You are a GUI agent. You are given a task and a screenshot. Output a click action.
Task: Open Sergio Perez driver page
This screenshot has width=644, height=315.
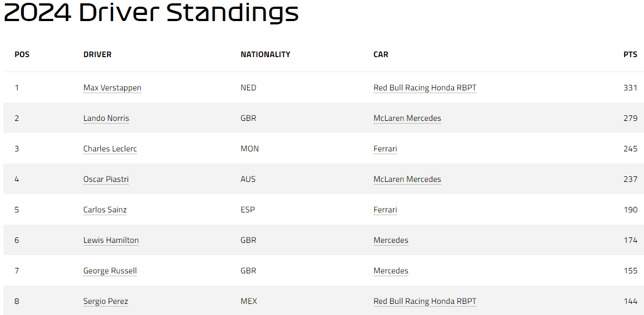[105, 301]
